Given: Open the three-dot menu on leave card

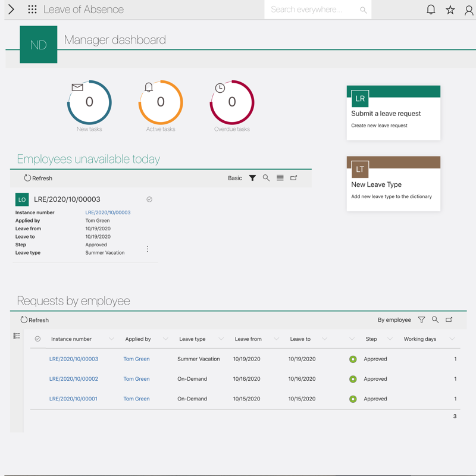Looking at the screenshot, I should click(x=148, y=249).
